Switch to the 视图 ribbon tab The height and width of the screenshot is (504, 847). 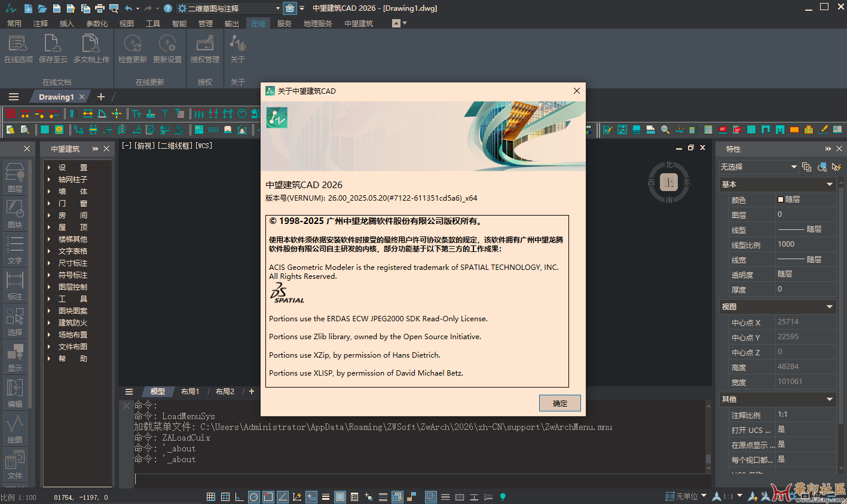[127, 24]
